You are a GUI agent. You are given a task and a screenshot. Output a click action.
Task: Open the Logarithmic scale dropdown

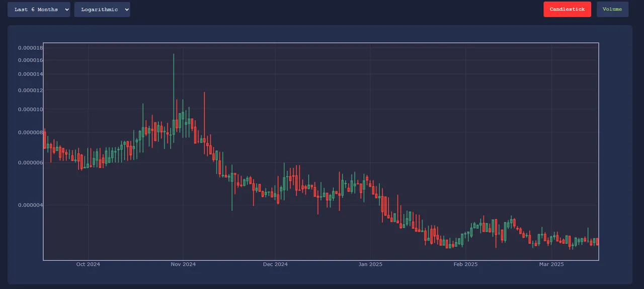[x=102, y=10]
